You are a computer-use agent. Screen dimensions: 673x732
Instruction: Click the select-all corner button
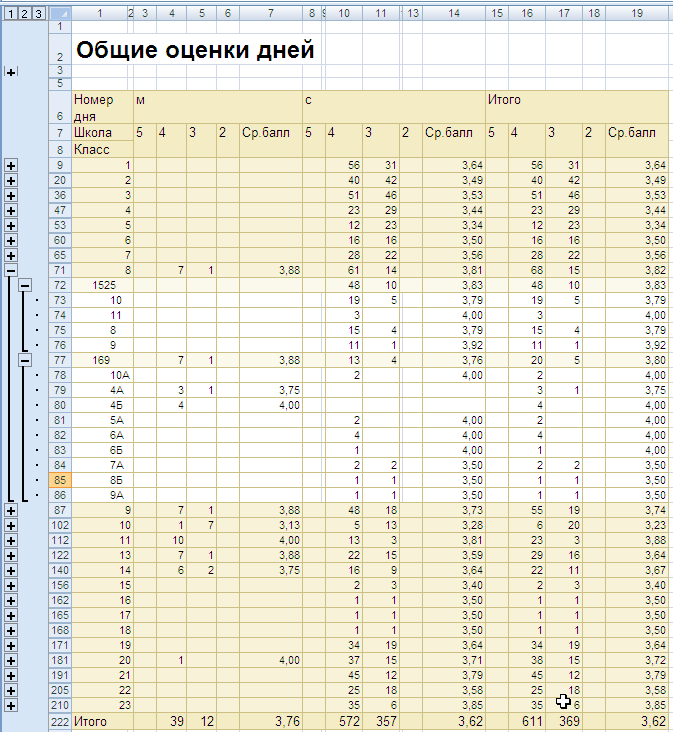[60, 14]
